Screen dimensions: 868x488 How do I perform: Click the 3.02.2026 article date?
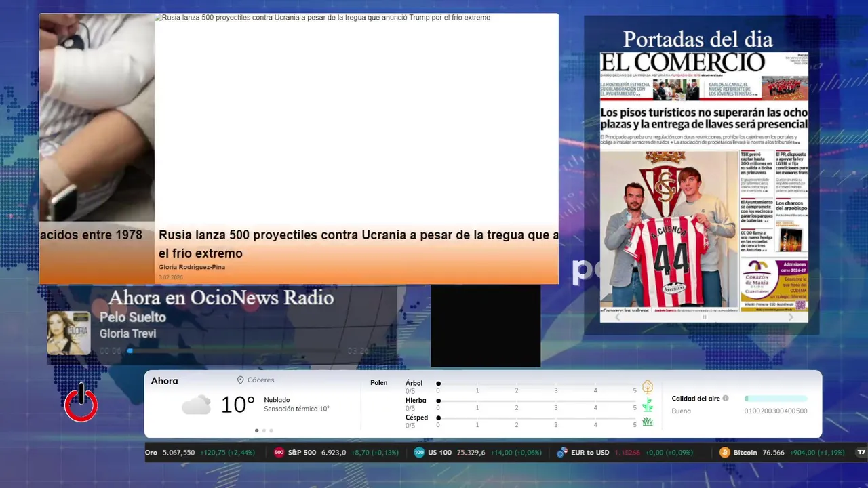point(171,277)
